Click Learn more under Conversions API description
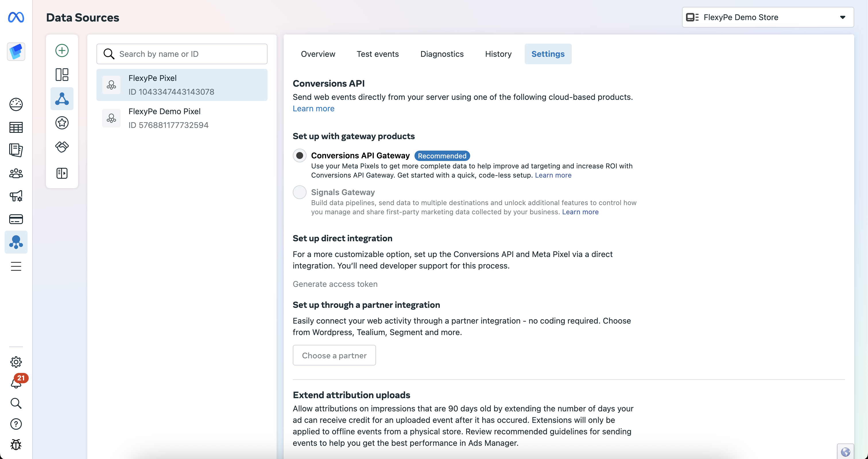This screenshot has width=868, height=459. click(313, 108)
